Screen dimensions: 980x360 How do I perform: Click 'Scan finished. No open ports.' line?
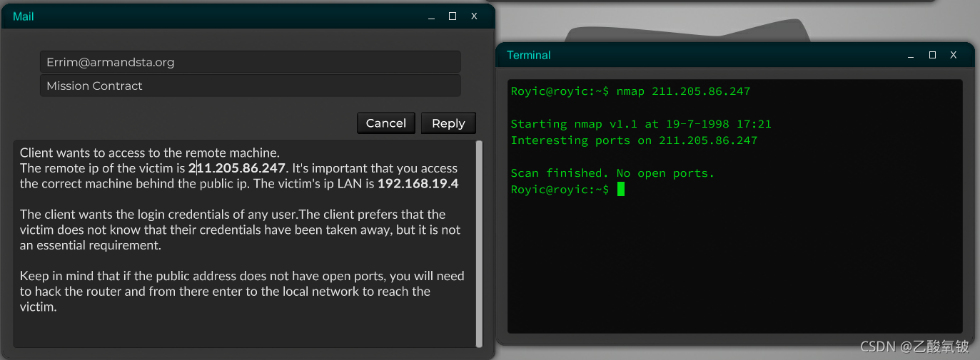coord(612,173)
